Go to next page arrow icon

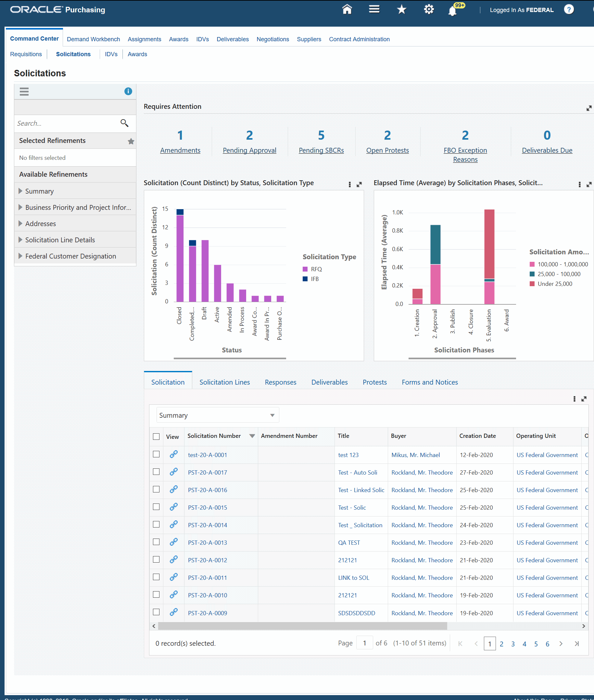click(561, 643)
